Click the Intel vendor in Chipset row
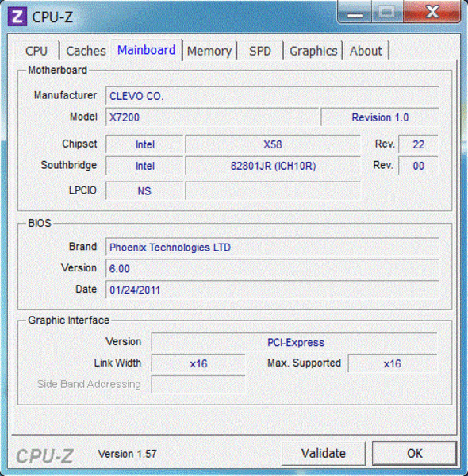 [x=144, y=144]
